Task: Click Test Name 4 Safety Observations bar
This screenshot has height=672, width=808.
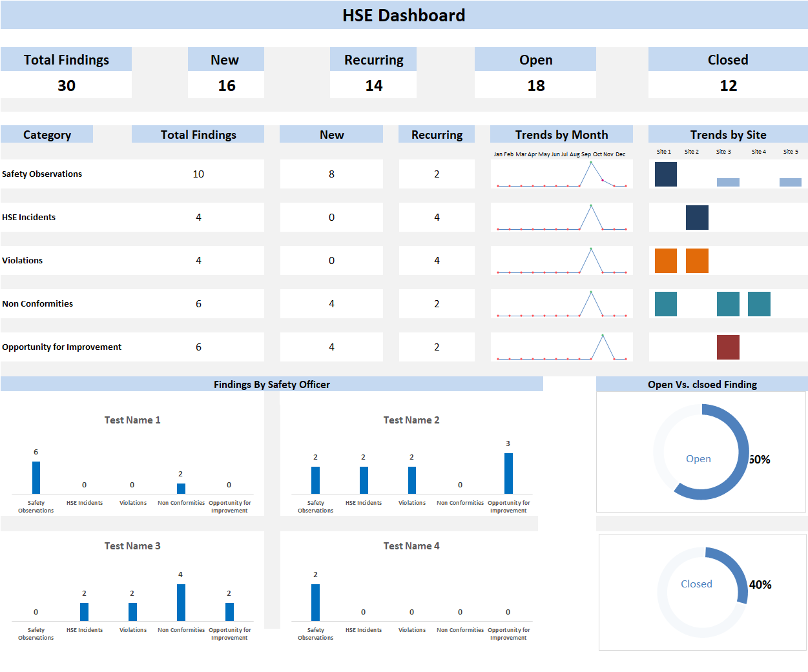Action: pos(315,602)
